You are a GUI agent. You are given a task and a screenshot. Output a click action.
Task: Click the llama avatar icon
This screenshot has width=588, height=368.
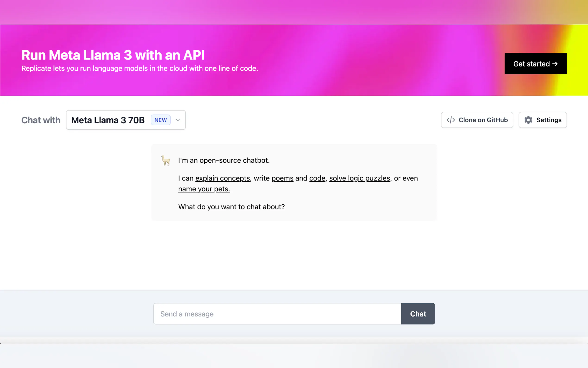pyautogui.click(x=166, y=160)
